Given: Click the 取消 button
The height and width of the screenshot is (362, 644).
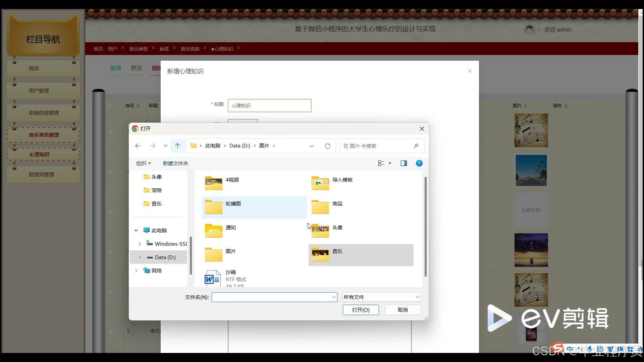Looking at the screenshot, I should (402, 310).
